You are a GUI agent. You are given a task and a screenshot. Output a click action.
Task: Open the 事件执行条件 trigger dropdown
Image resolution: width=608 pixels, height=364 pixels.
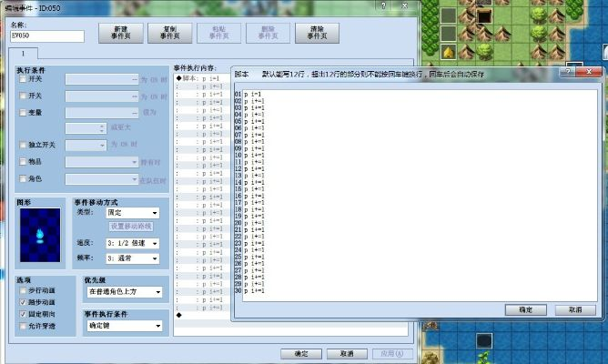pyautogui.click(x=123, y=324)
